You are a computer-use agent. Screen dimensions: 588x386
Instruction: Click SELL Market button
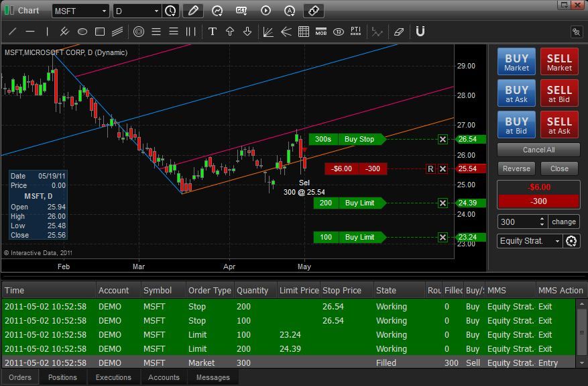click(x=559, y=62)
